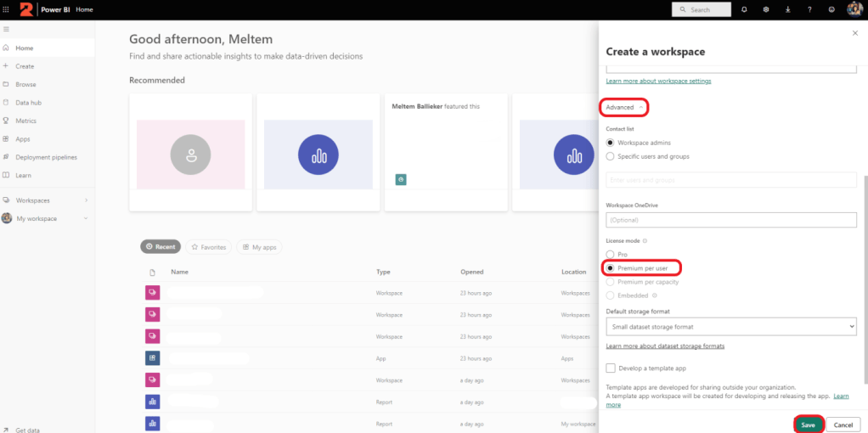Image resolution: width=868 pixels, height=433 pixels.
Task: Click the notifications bell icon
Action: pos(744,9)
